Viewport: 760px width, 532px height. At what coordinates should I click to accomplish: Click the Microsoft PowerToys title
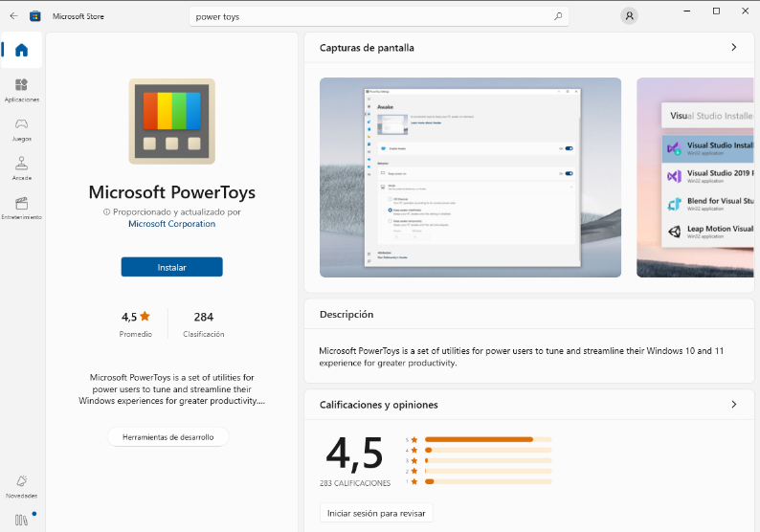(172, 192)
